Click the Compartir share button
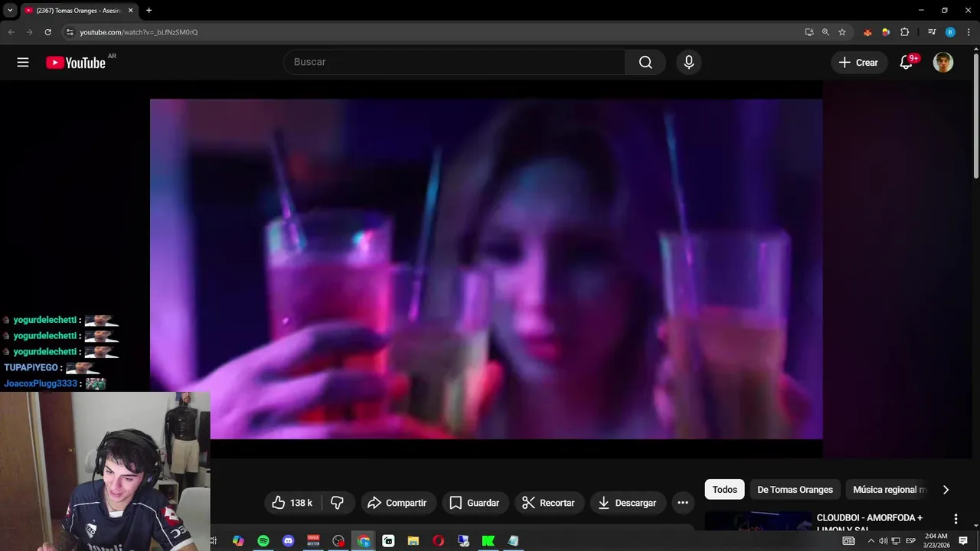Viewport: 980px width, 551px height. (397, 503)
